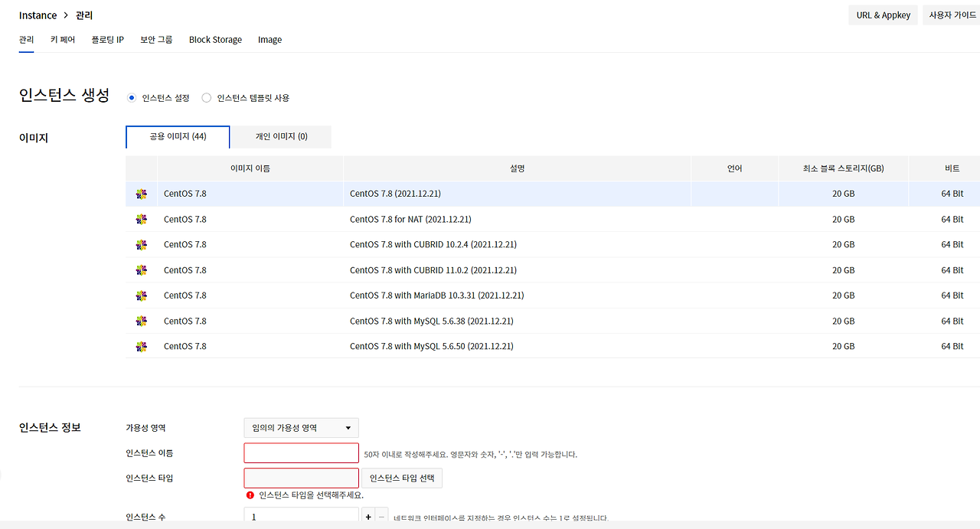Switch to the 개인 이미지 (0) tab
The height and width of the screenshot is (529, 980).
coord(281,137)
